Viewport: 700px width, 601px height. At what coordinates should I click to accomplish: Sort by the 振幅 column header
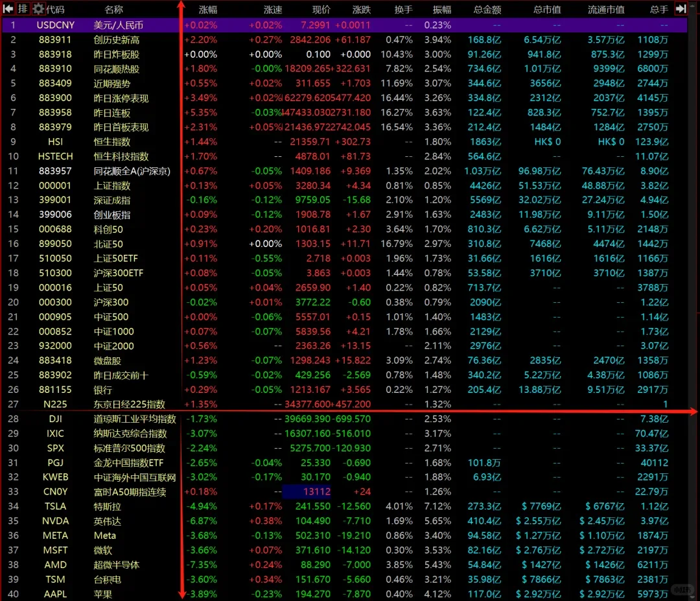pos(442,9)
